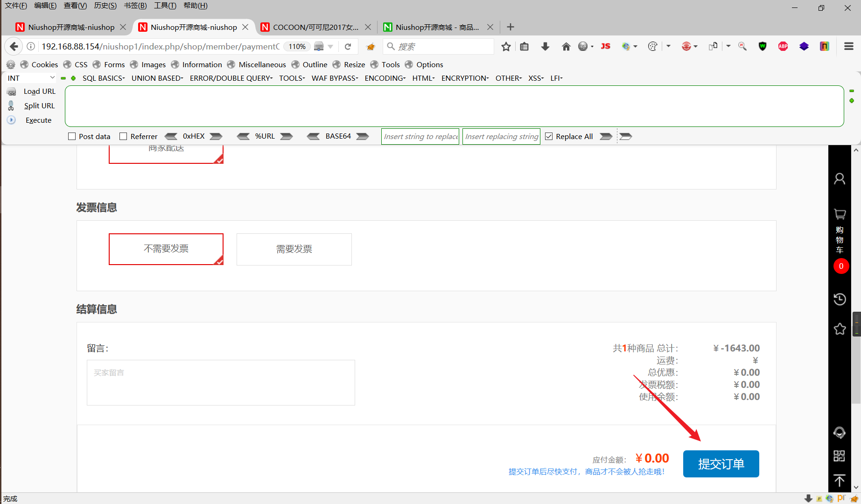Reload the page with the refresh icon
Viewport: 861px width, 504px height.
[348, 47]
